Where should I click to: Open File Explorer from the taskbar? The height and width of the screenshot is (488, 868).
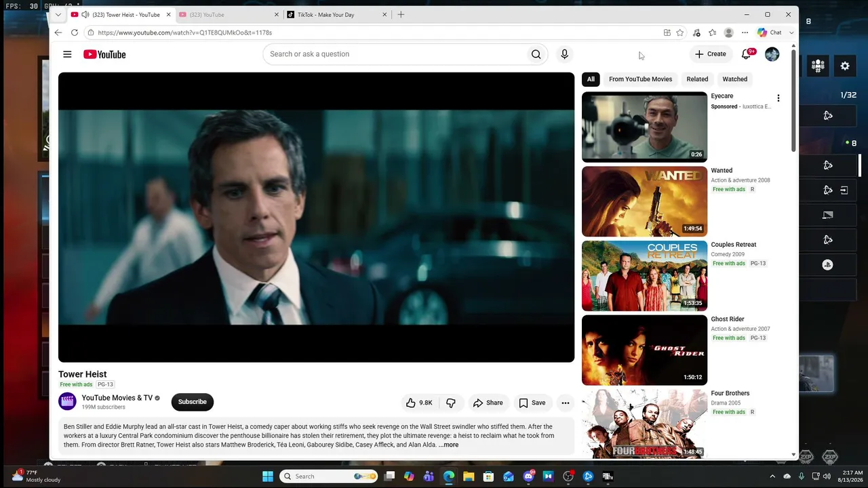[469, 476]
